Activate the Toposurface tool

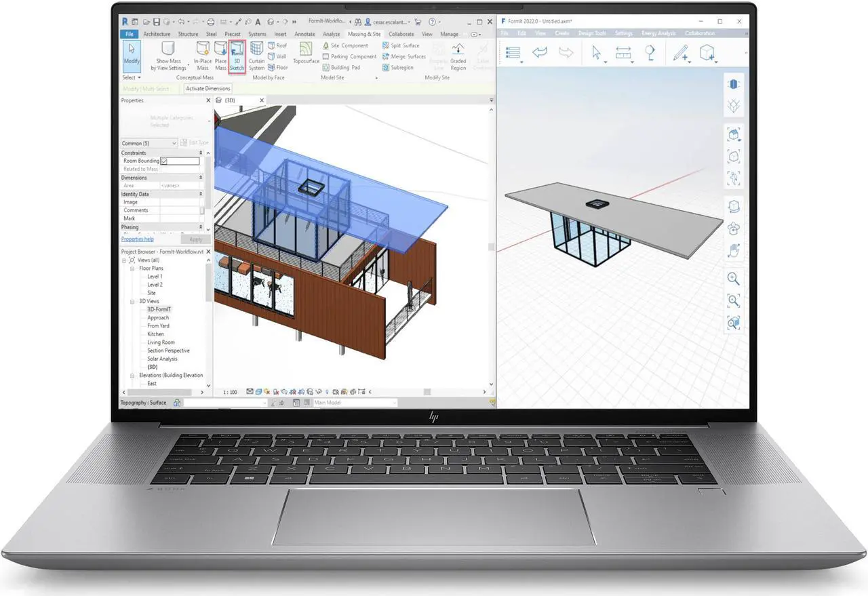pos(305,54)
